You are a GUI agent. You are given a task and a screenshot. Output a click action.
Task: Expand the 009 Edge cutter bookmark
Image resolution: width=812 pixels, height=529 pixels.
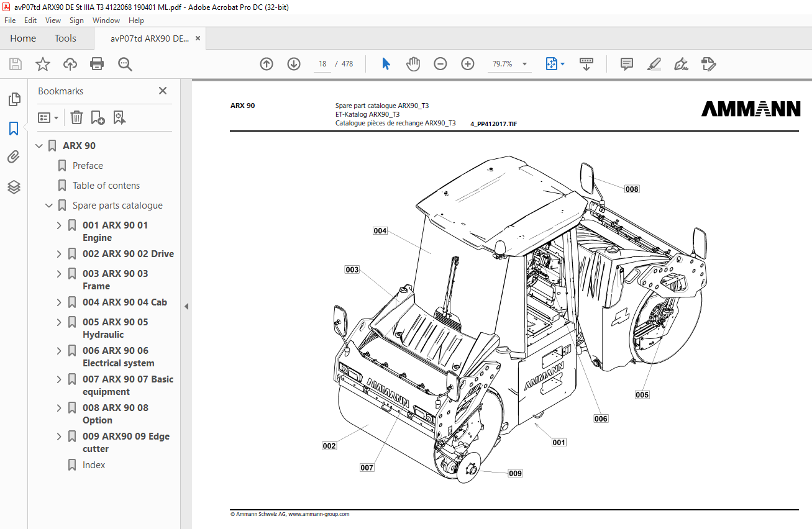click(59, 436)
